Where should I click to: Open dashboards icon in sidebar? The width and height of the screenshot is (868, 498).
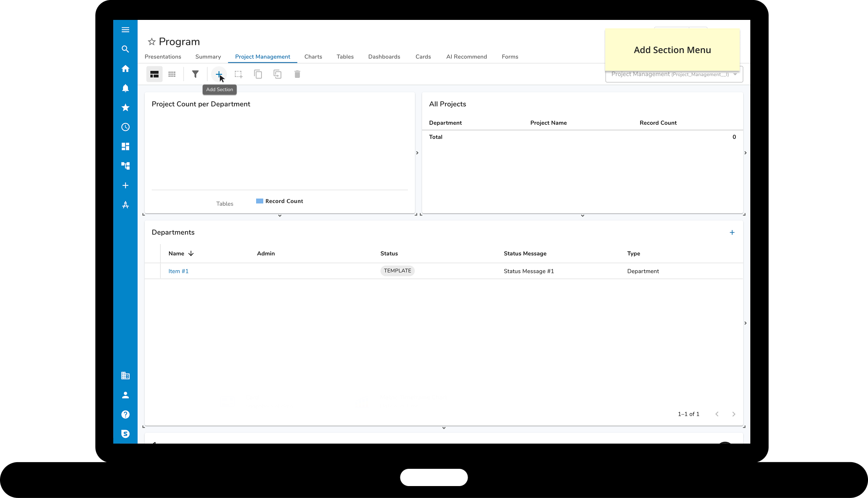(x=125, y=146)
